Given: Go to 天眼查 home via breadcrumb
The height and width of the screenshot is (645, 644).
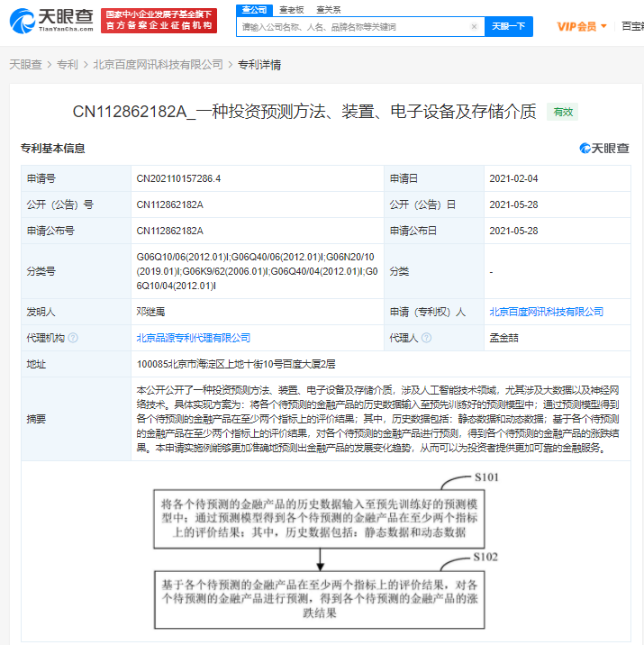Looking at the screenshot, I should [24, 65].
